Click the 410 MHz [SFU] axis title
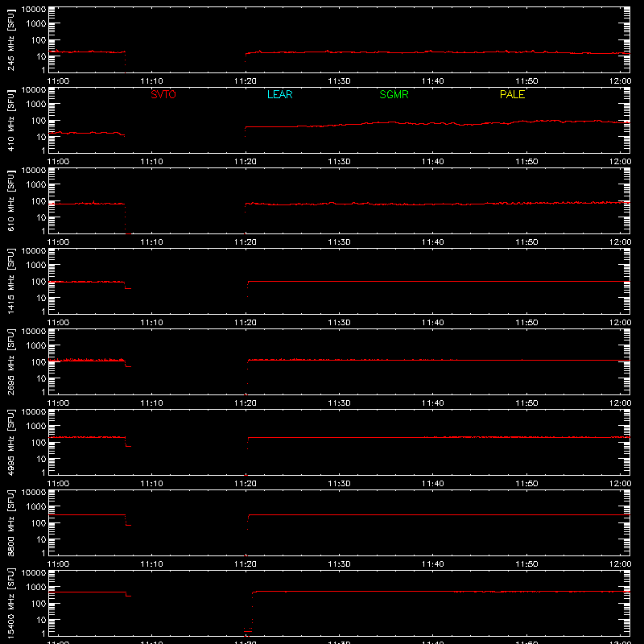Viewport: 644px width, 644px height. click(x=11, y=120)
